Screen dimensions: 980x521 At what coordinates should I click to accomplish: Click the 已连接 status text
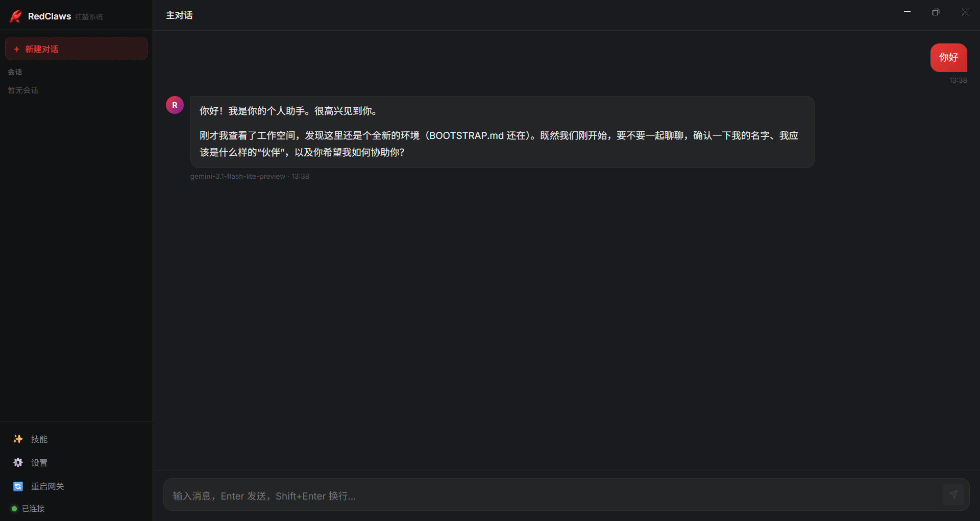pyautogui.click(x=33, y=509)
